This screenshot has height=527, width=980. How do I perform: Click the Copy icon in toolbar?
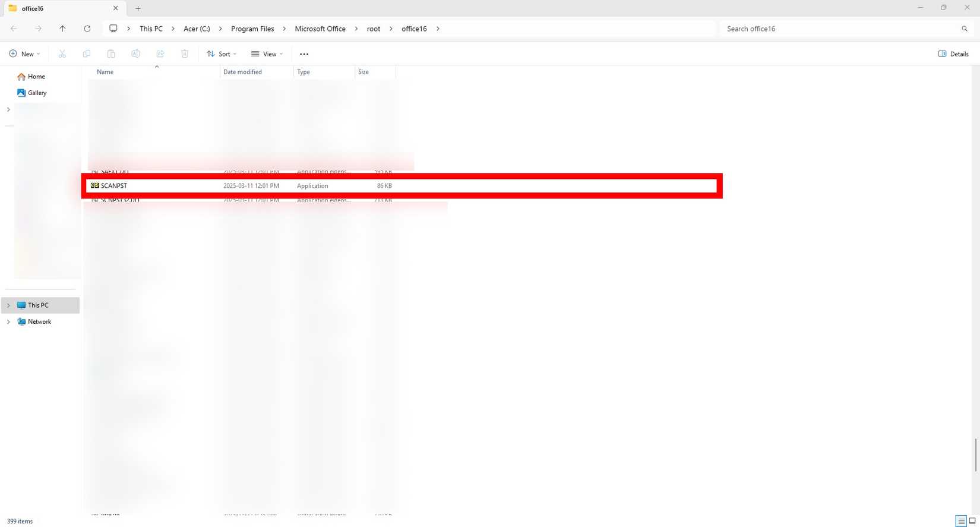click(87, 54)
